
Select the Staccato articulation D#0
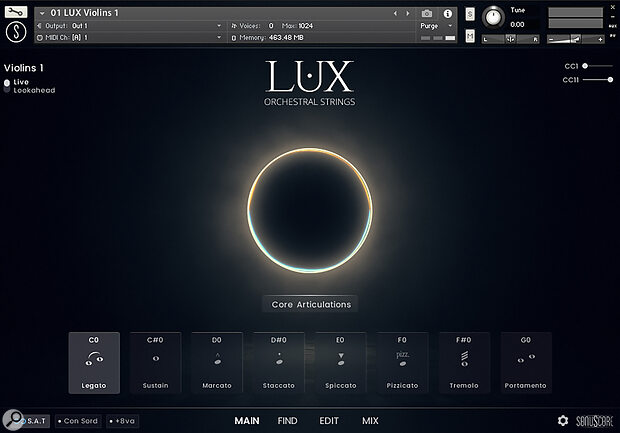(279, 363)
